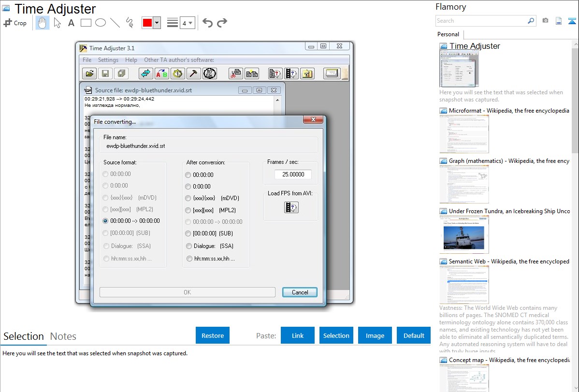This screenshot has height=392, width=579.
Task: Pick the ellipse shape tool
Action: (101, 23)
